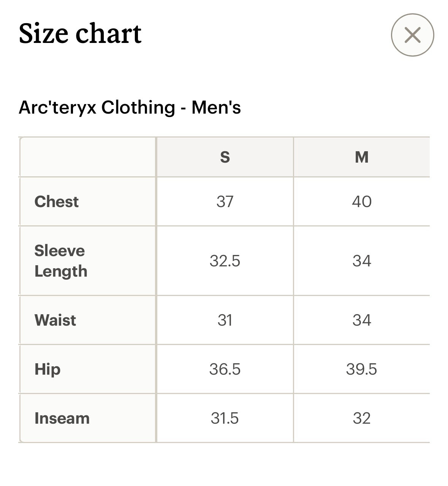Viewport: 448px width, 486px height.
Task: Select inseam value 31.5 cell
Action: [x=225, y=418]
